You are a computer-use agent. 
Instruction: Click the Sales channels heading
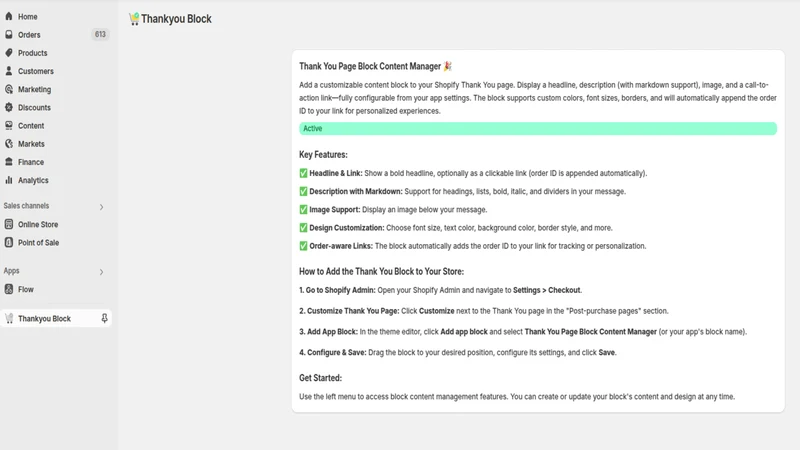(27, 206)
